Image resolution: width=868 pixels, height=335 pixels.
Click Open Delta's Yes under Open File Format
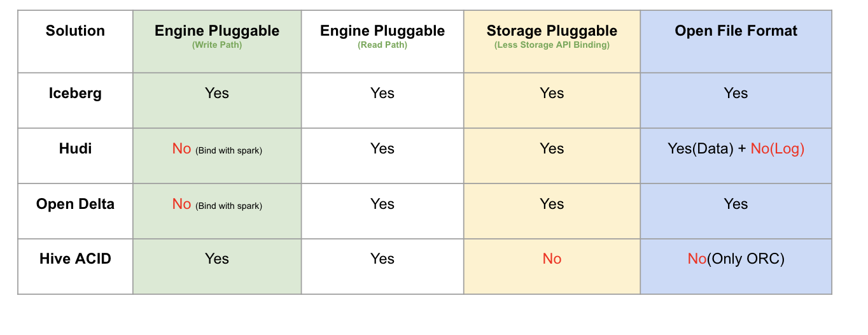(736, 204)
